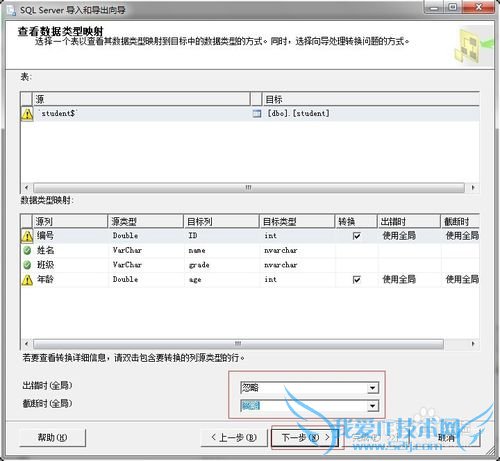Click the green check icon for 姓名

click(x=27, y=250)
